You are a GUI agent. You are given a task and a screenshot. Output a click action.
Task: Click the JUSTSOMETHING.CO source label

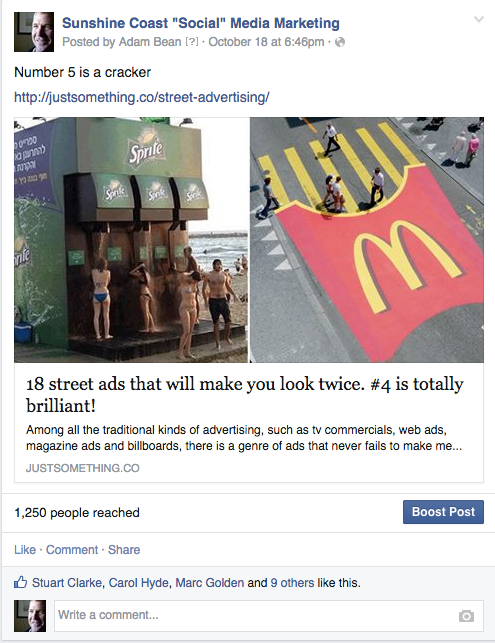pyautogui.click(x=83, y=468)
